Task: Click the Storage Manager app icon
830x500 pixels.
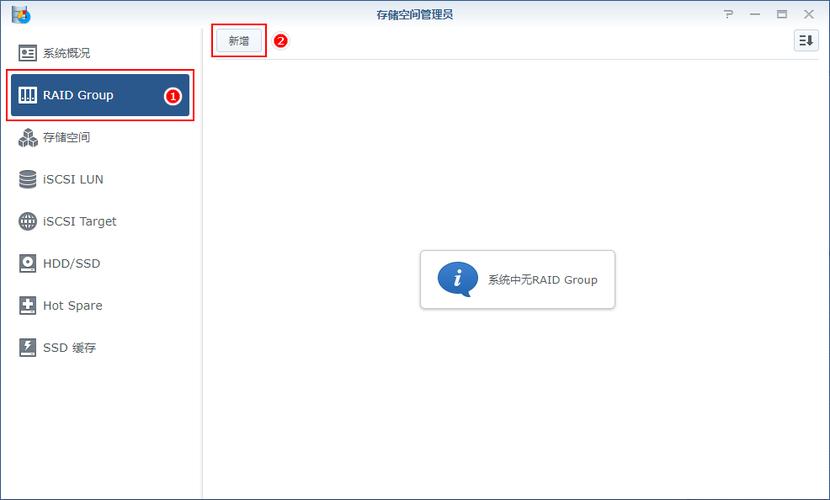Action: click(21, 14)
